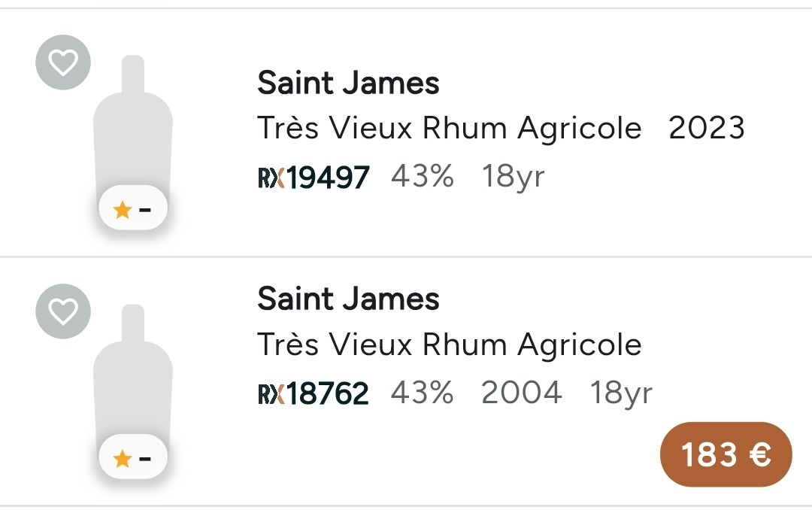Favorite the 2004 Saint James rum
The height and width of the screenshot is (510, 812).
(63, 311)
